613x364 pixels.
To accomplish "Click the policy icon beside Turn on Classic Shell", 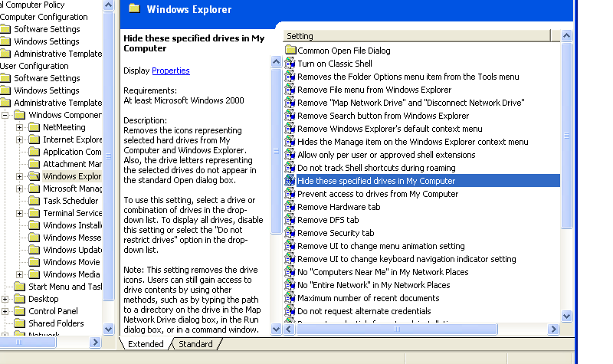I will click(290, 64).
